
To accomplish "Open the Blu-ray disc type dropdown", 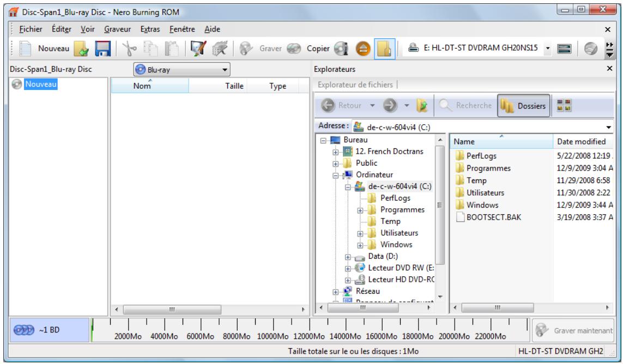I will pos(182,70).
